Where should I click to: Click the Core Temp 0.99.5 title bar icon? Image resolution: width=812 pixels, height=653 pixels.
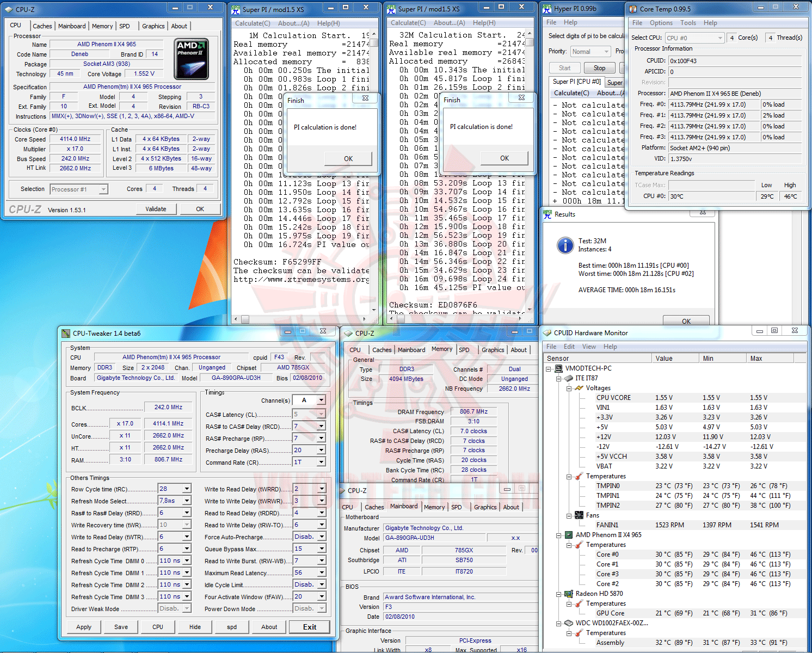pos(633,9)
